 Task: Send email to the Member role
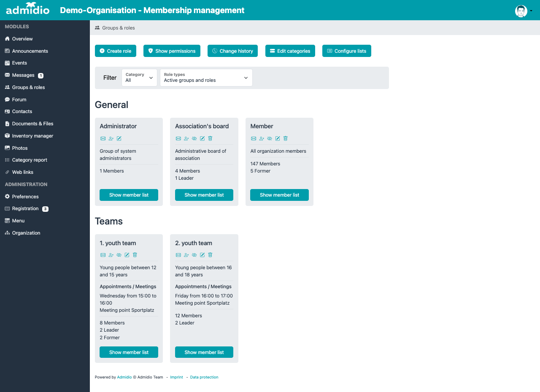coord(254,138)
